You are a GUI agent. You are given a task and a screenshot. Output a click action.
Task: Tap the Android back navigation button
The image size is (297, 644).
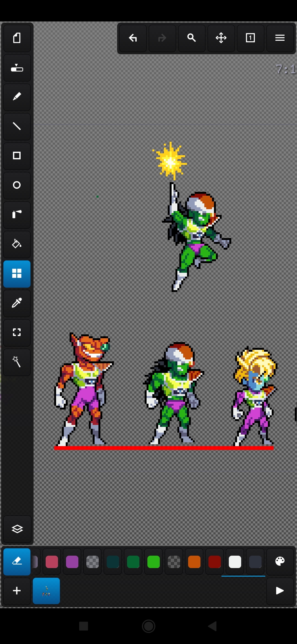pyautogui.click(x=212, y=626)
